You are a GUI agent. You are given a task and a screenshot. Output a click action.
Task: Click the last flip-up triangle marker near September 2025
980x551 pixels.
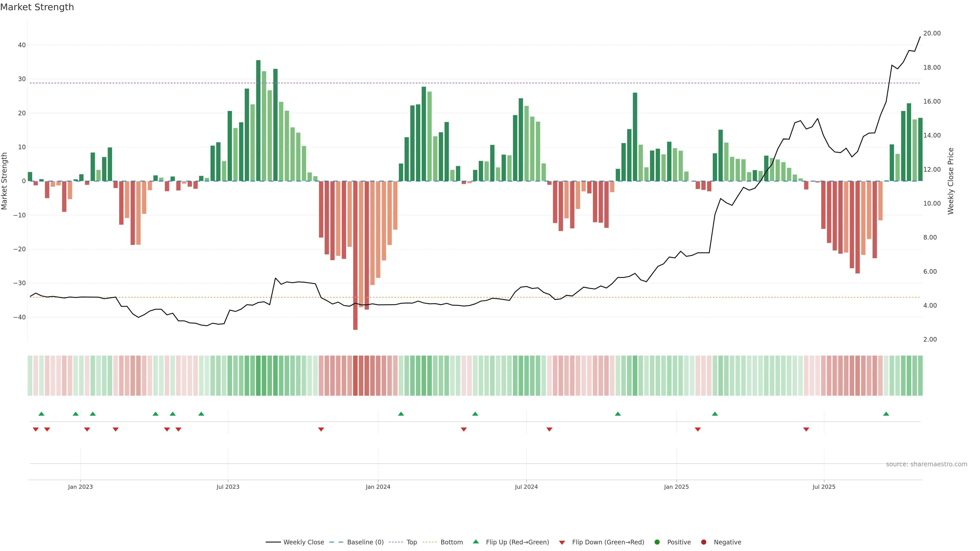[886, 414]
